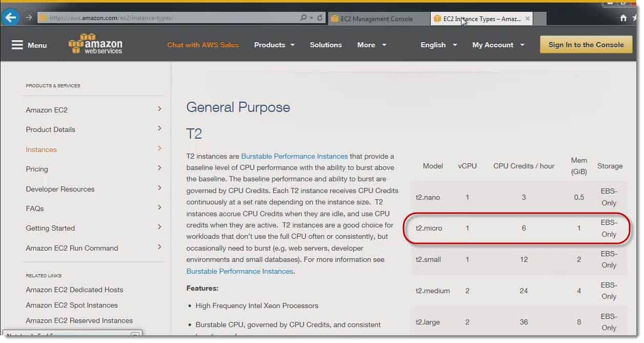644x343 pixels.
Task: Expand the Pricing chevron arrow
Action: (159, 168)
